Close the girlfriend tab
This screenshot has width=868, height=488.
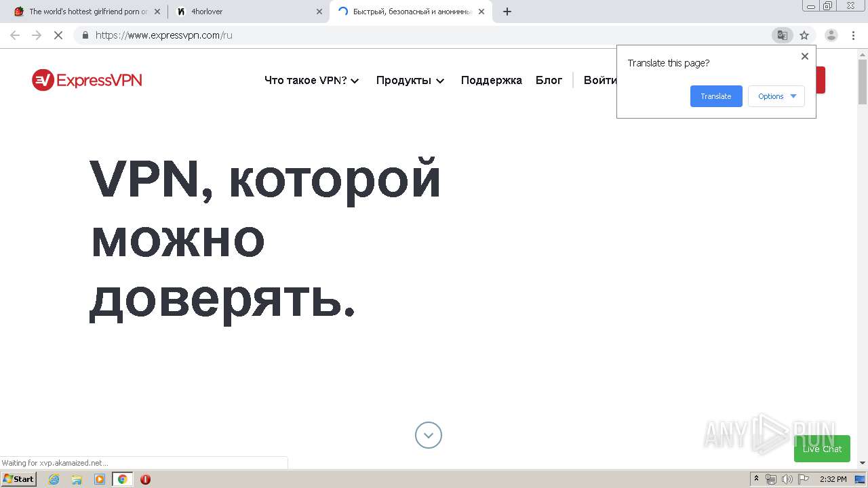[157, 12]
